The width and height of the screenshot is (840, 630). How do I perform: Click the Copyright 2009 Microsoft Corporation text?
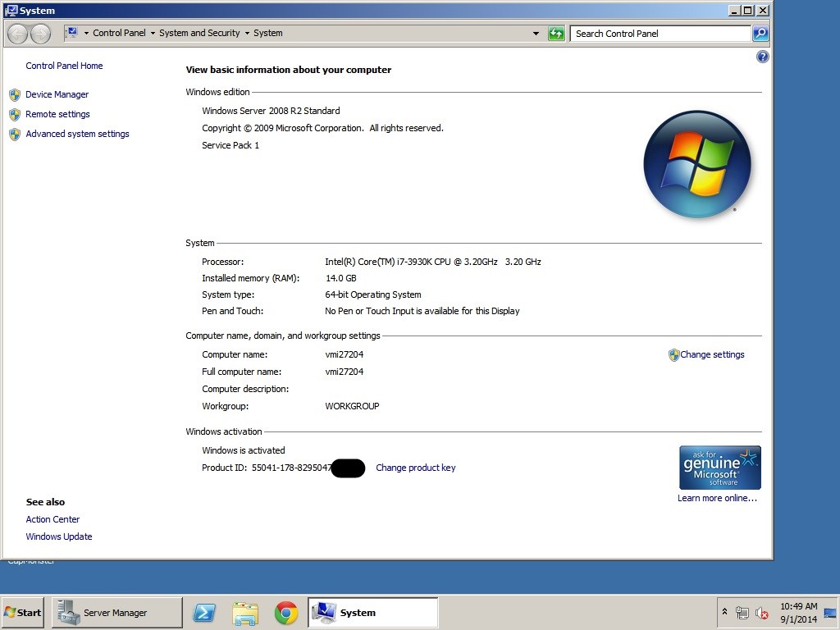322,128
